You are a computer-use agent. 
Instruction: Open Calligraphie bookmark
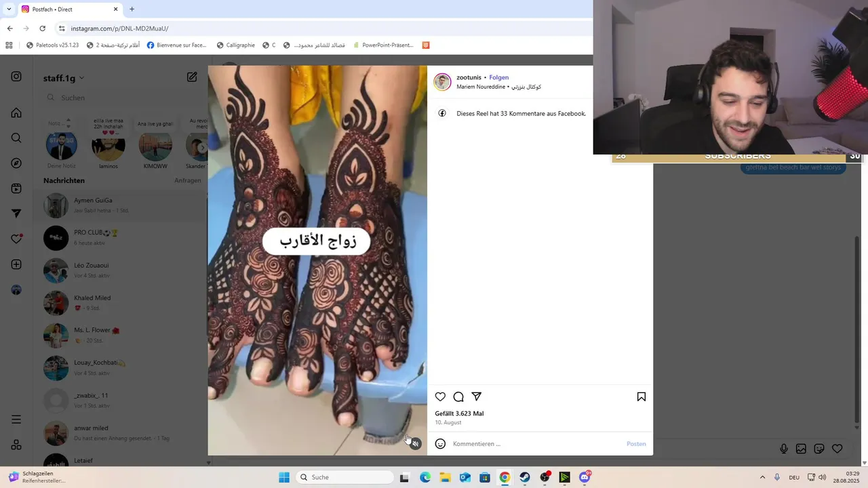click(x=236, y=45)
